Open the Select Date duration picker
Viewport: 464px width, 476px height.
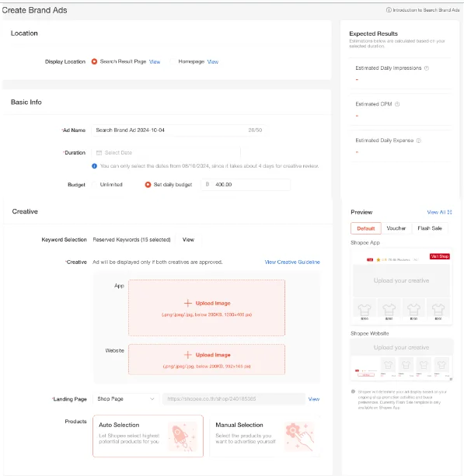pyautogui.click(x=166, y=153)
